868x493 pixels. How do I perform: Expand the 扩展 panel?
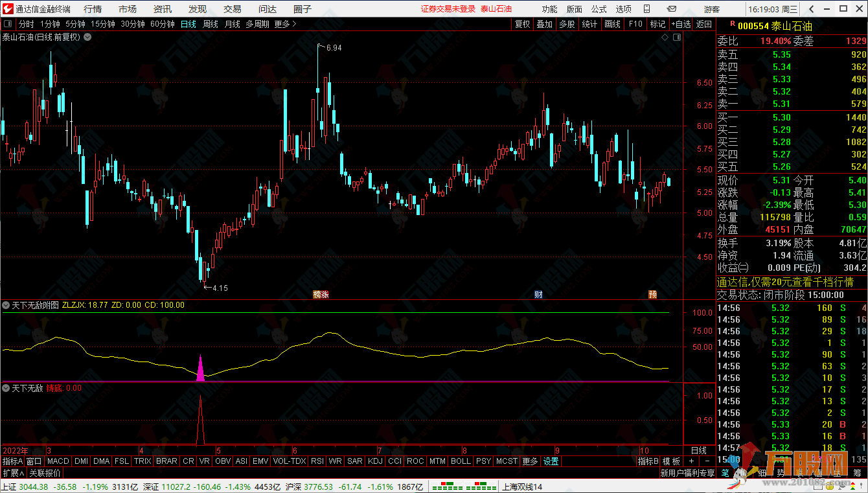click(14, 473)
